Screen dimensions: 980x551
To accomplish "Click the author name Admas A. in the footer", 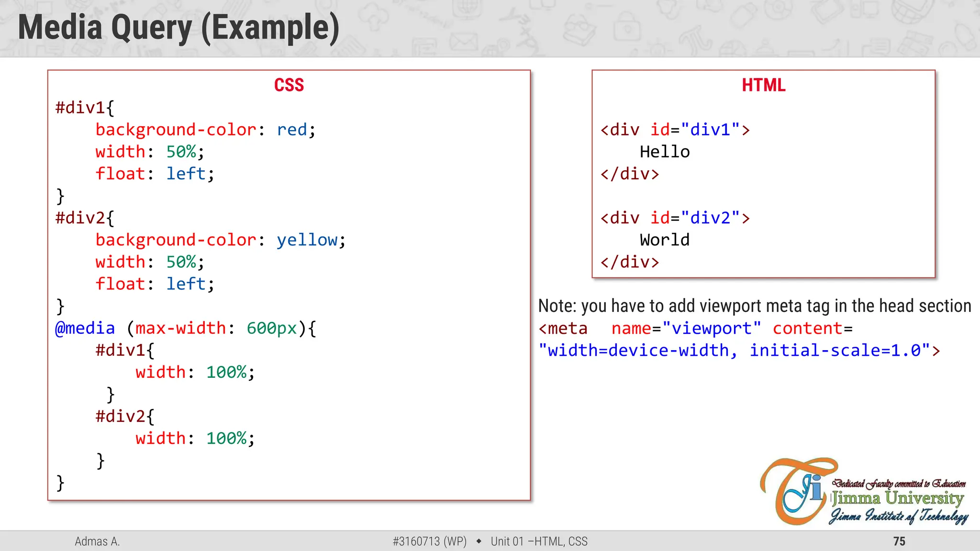I will tap(97, 541).
